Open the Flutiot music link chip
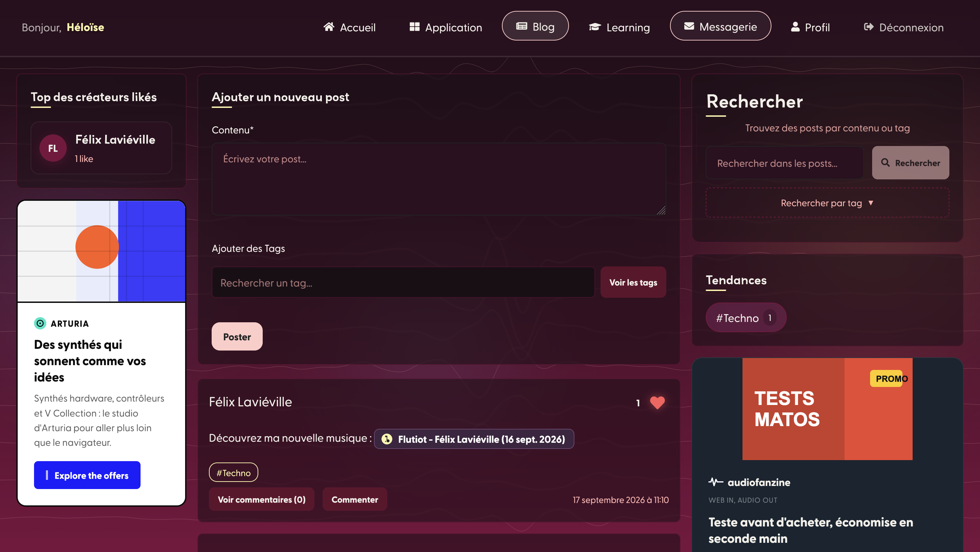Image resolution: width=980 pixels, height=552 pixels. pos(474,439)
